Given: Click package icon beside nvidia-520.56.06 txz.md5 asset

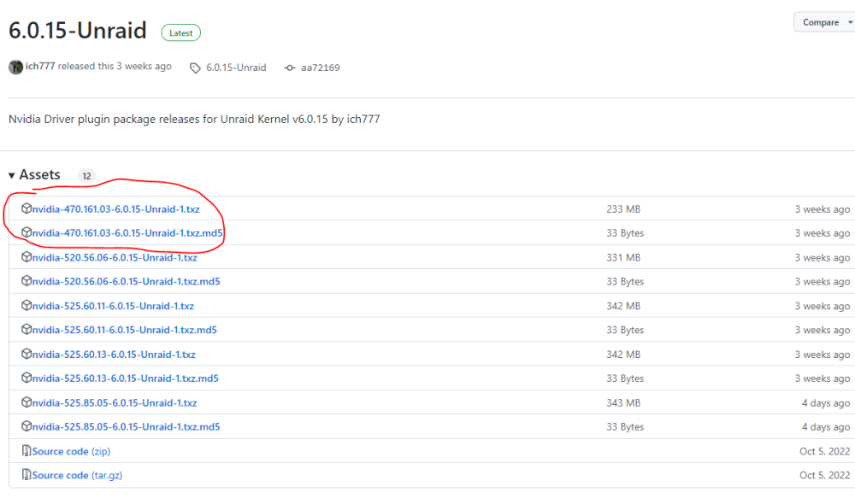Looking at the screenshot, I should [27, 281].
